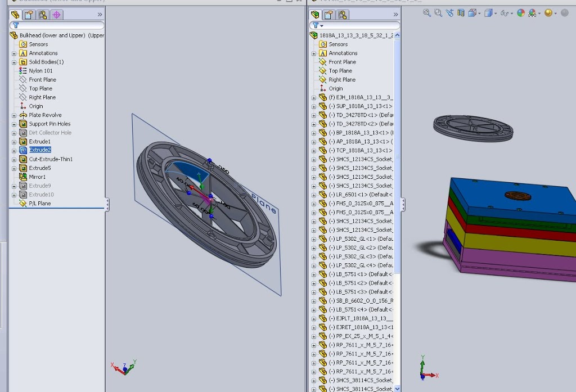Select Nylon 101 material entry
The width and height of the screenshot is (576, 392).
point(40,70)
